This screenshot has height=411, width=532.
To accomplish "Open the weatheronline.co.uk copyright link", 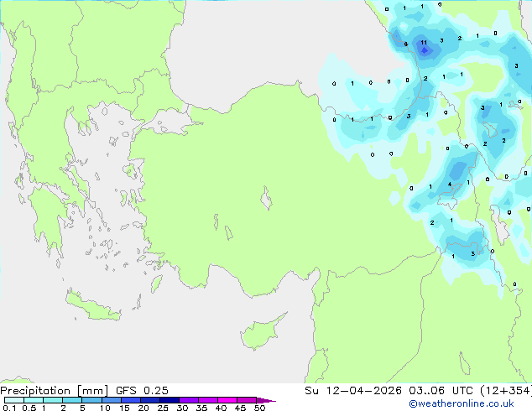I will pos(462,403).
